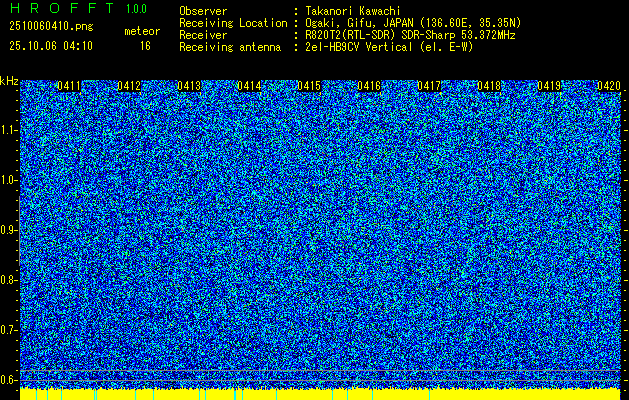Click the meteor count value 16
Screen dimensions: 629x400
(145, 46)
